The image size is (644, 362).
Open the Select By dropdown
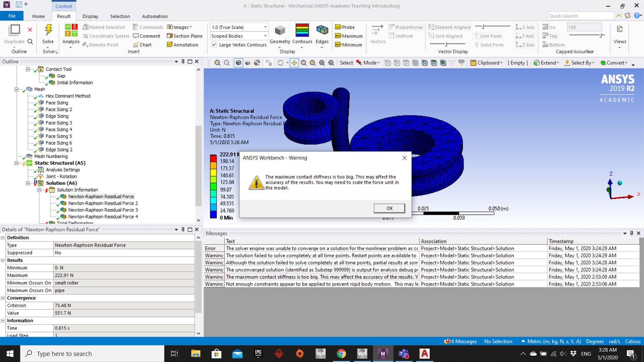click(x=579, y=63)
